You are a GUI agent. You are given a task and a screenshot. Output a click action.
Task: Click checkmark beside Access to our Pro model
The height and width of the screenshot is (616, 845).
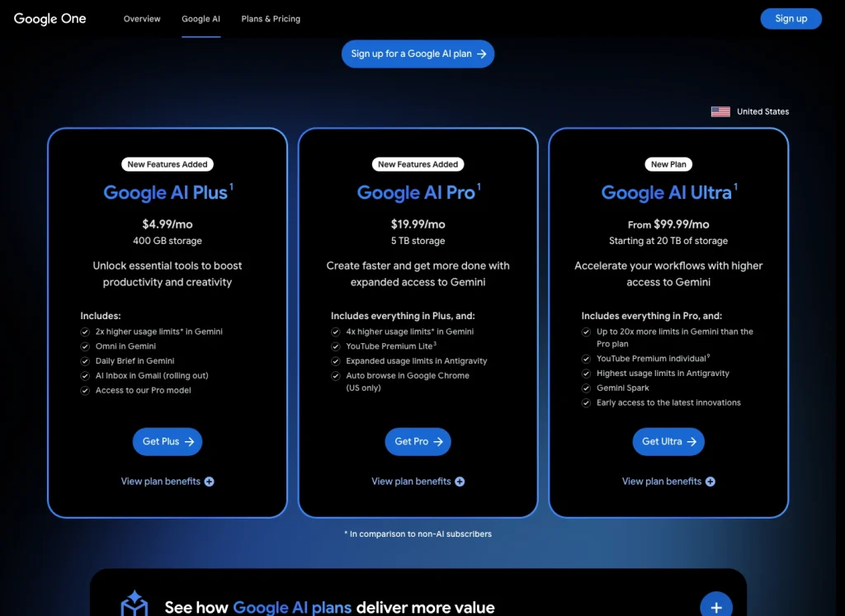[x=85, y=390]
